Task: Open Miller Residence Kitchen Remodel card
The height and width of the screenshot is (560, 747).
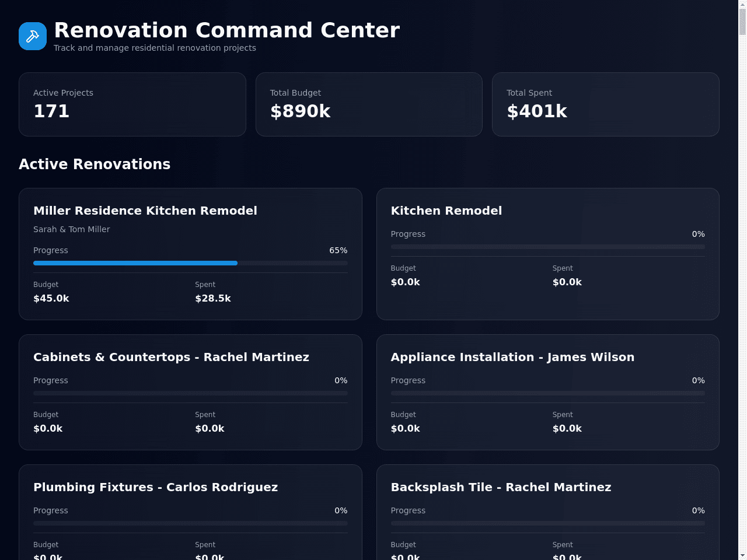Action: point(190,254)
